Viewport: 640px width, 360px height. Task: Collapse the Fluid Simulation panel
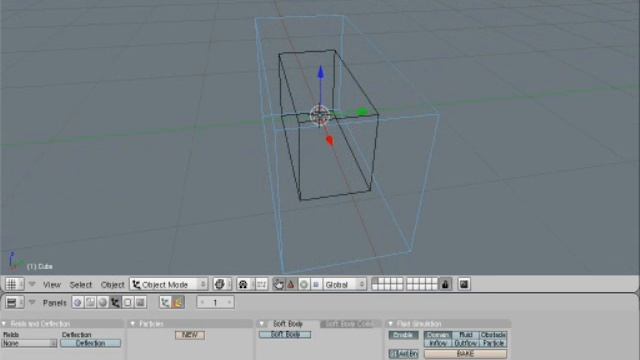pyautogui.click(x=390, y=324)
